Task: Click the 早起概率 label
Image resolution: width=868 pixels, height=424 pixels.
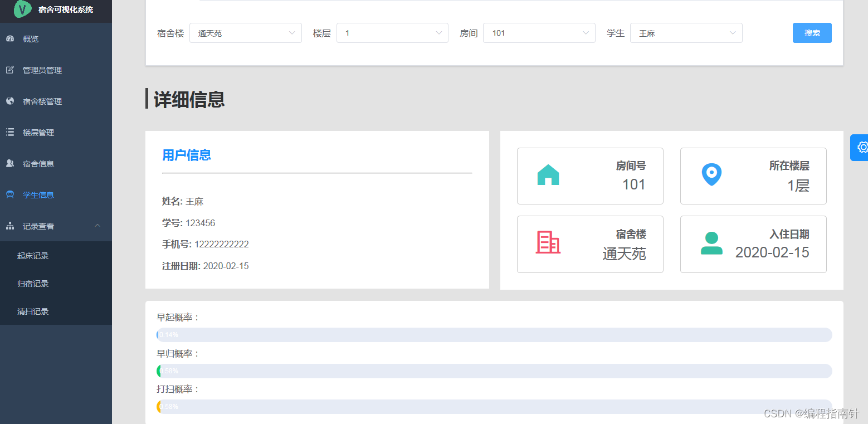Action: (178, 318)
